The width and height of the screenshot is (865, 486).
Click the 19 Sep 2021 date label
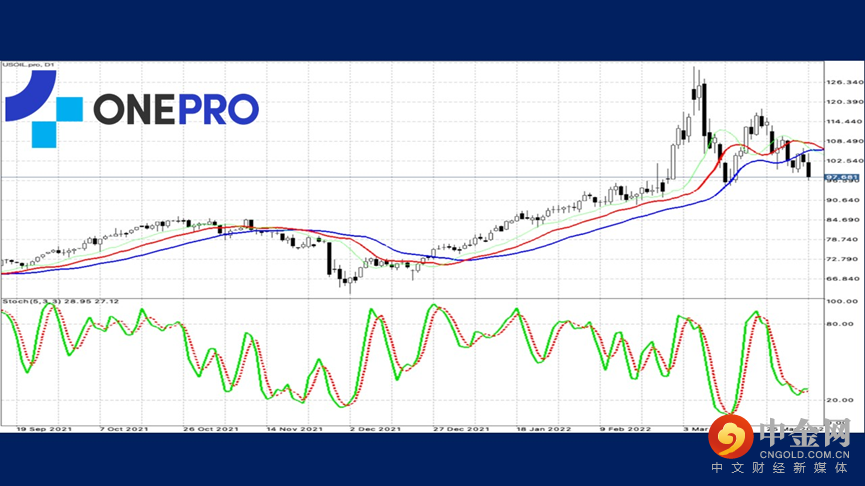pyautogui.click(x=44, y=429)
